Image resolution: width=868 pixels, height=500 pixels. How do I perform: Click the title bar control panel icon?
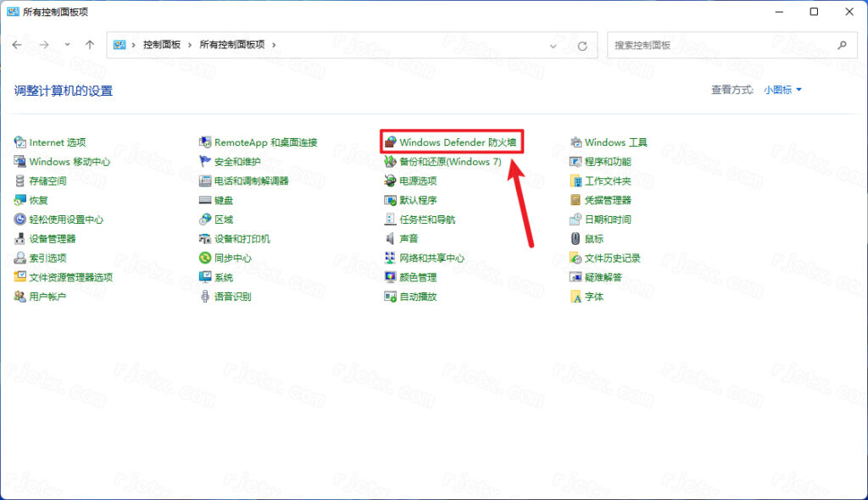[13, 12]
